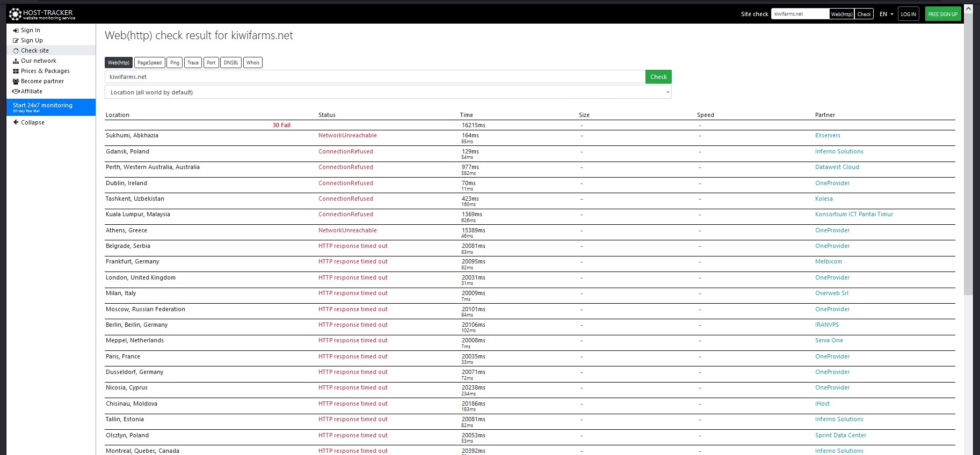This screenshot has height=455, width=980.
Task: Click the Location column header
Action: pos(118,115)
